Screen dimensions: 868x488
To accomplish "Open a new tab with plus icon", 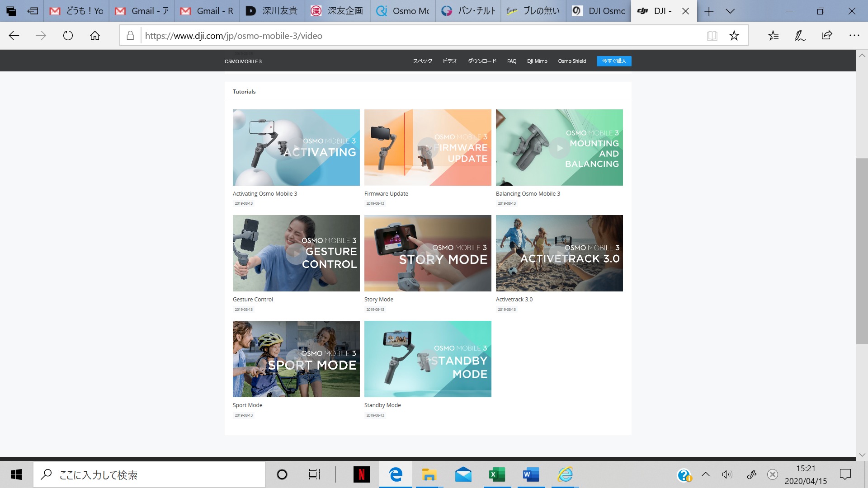I will (709, 11).
